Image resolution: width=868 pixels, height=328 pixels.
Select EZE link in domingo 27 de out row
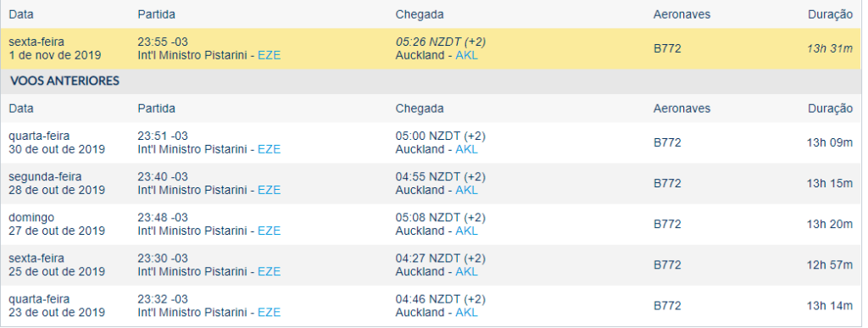click(269, 231)
